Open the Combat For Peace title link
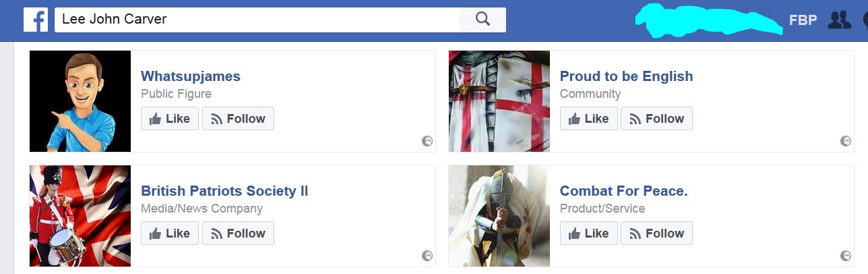The height and width of the screenshot is (274, 868). [x=623, y=191]
